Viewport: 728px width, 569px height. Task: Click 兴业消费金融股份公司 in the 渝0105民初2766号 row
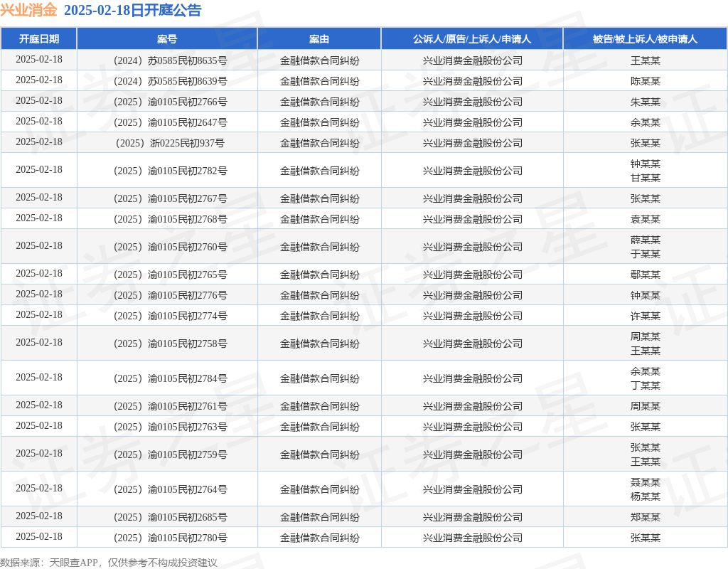coord(473,102)
